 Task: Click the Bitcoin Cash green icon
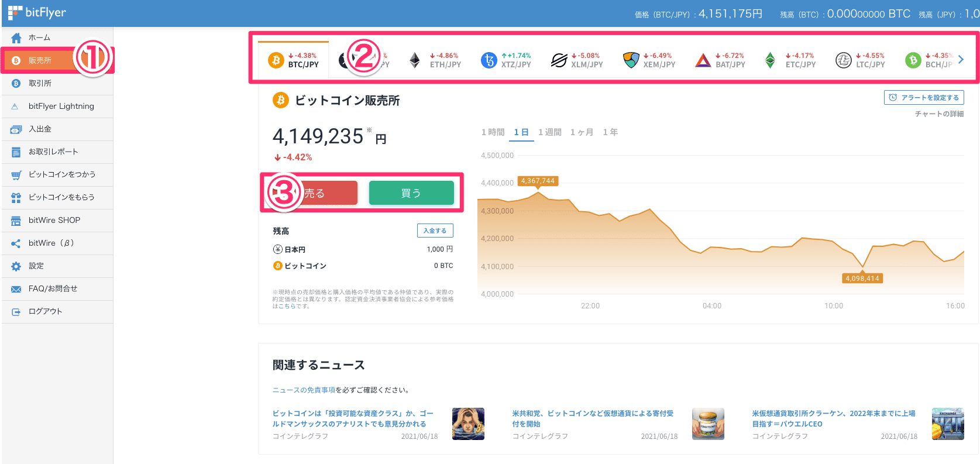[913, 60]
